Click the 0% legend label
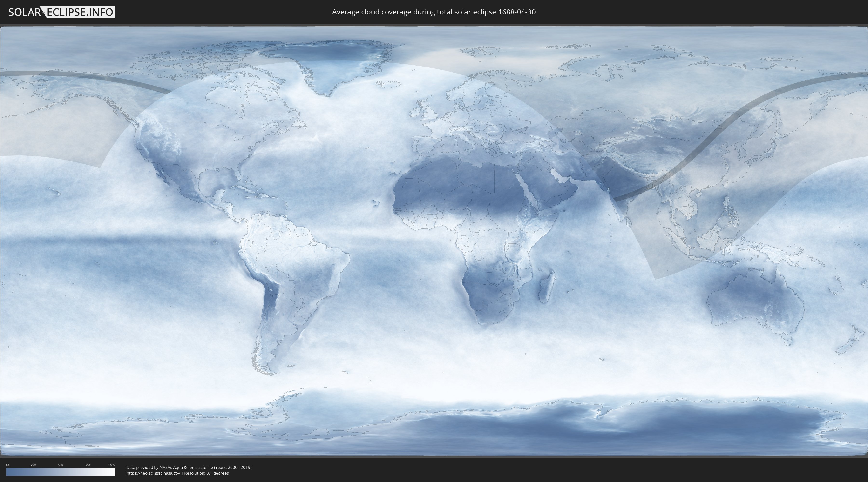868x482 pixels. pos(8,465)
